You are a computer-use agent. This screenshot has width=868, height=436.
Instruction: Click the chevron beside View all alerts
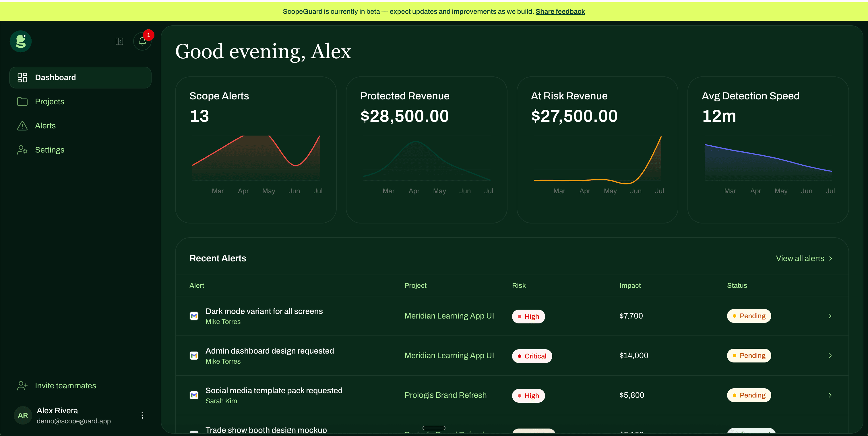[x=831, y=258]
